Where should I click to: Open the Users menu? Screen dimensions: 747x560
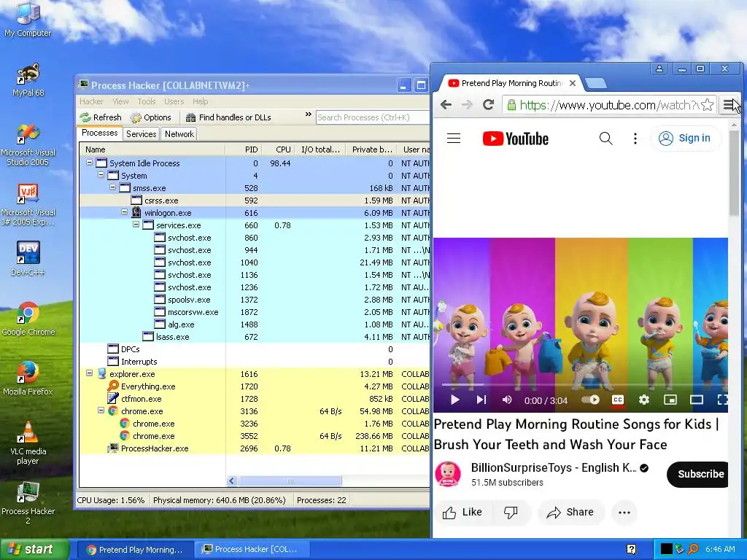click(174, 101)
